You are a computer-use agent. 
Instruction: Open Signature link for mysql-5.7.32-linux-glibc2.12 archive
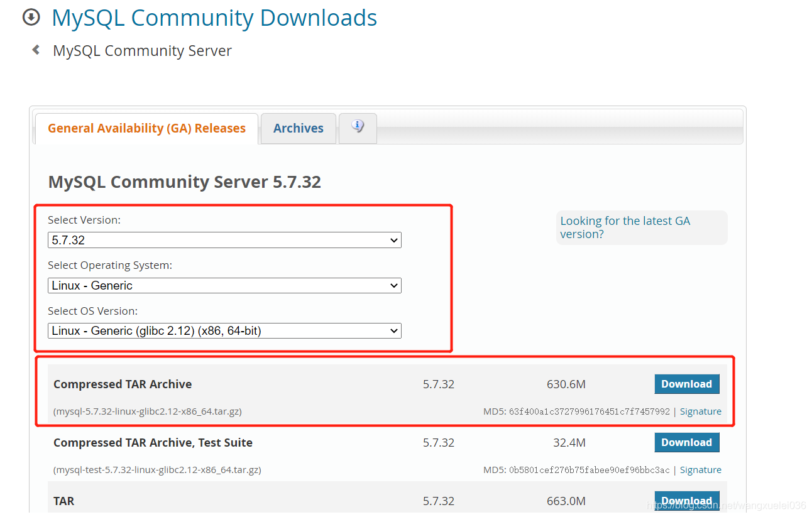point(700,411)
